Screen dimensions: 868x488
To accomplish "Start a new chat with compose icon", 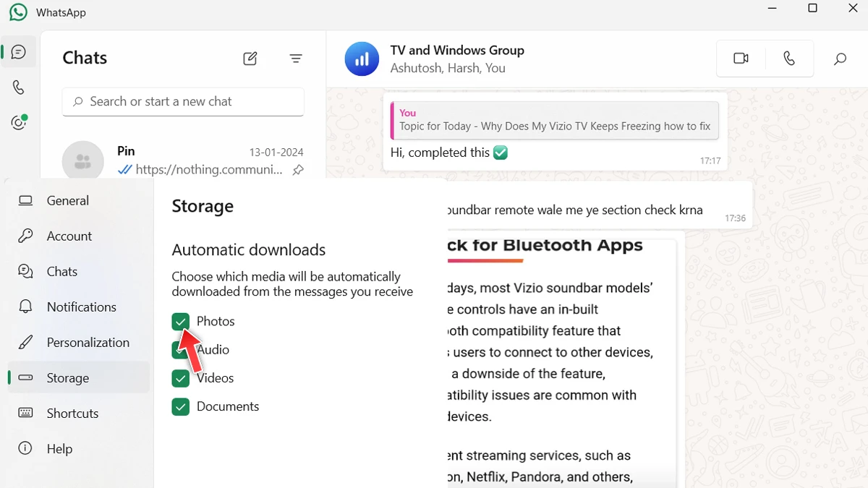I will pos(250,59).
